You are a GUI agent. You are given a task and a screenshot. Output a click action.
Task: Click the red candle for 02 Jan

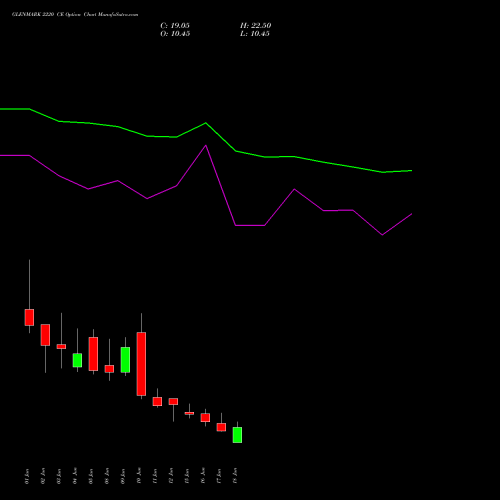point(45,335)
